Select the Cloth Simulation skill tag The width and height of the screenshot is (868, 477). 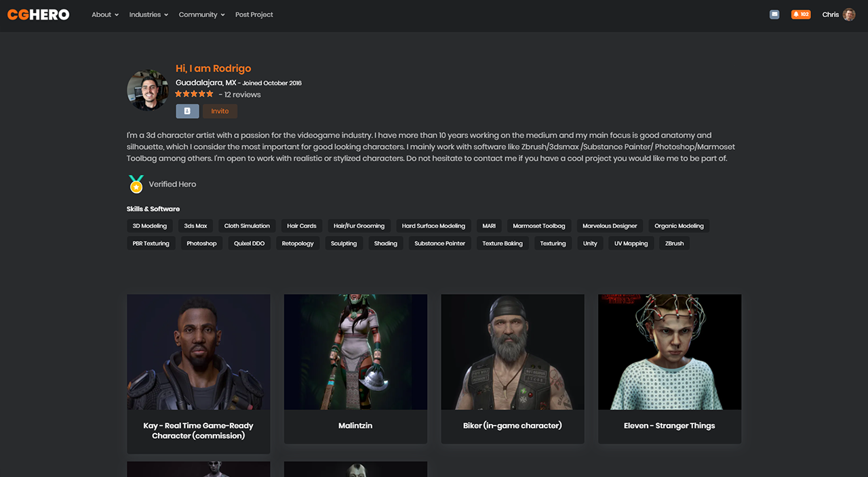pos(247,226)
